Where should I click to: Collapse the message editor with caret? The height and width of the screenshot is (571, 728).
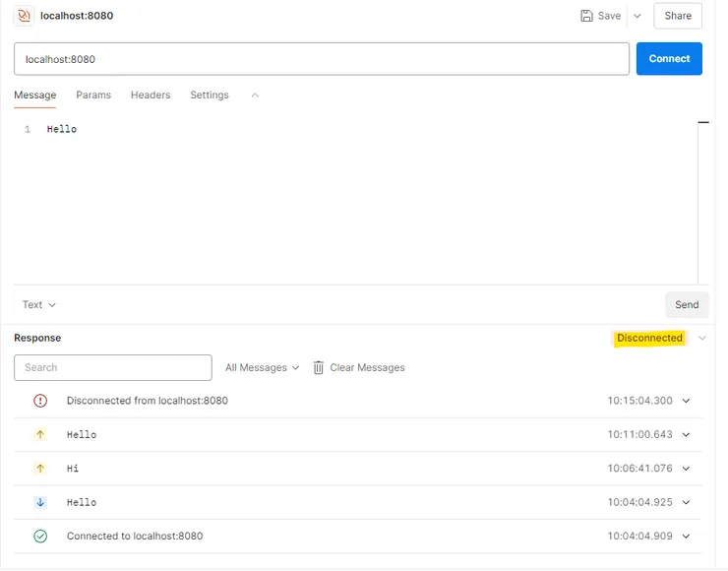point(255,95)
